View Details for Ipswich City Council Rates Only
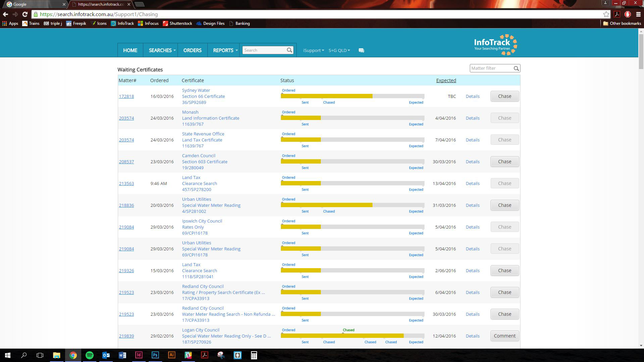Image resolution: width=644 pixels, height=362 pixels. click(x=473, y=227)
